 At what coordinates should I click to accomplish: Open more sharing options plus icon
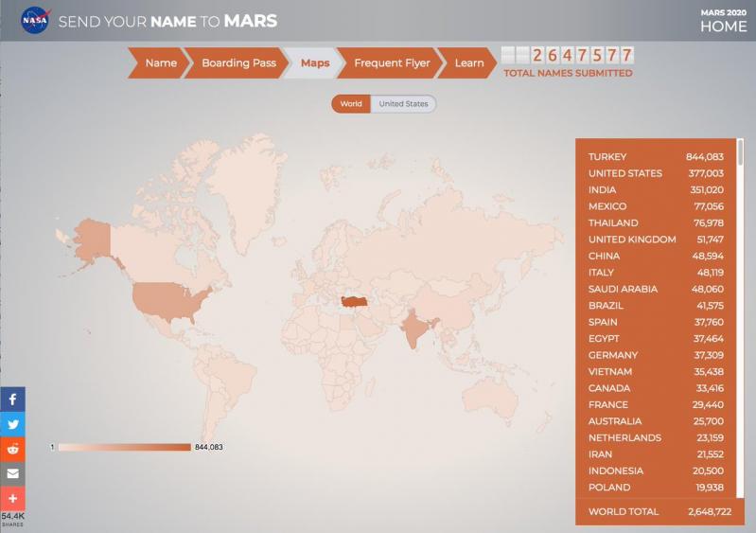point(12,499)
